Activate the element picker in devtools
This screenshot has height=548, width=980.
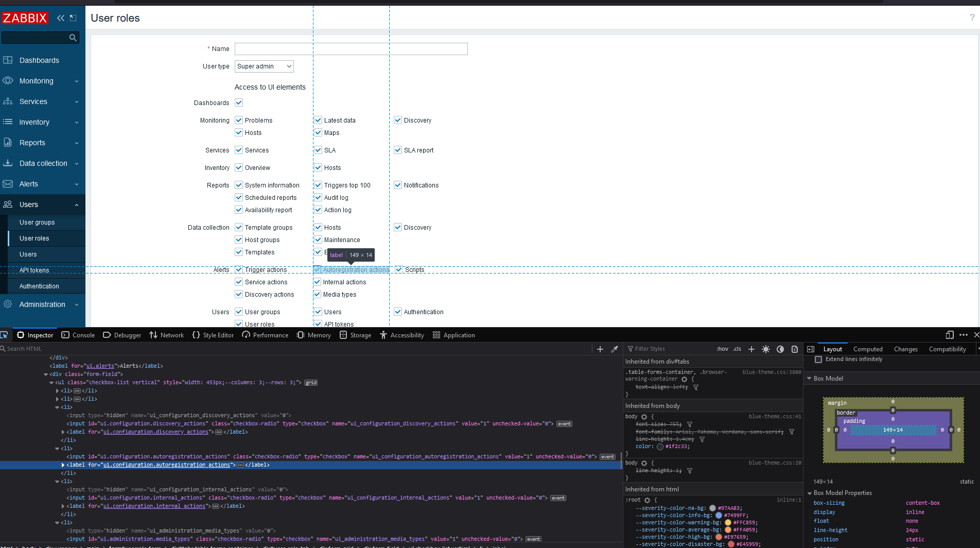click(x=5, y=335)
